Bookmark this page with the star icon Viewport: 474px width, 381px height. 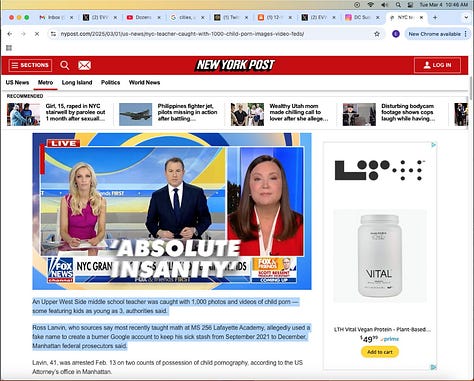(377, 34)
